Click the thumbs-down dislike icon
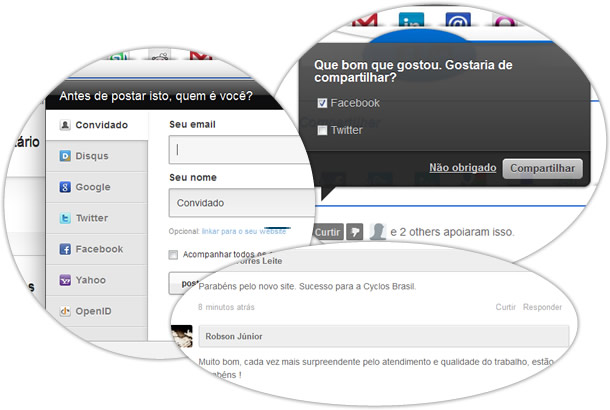Image resolution: width=610 pixels, height=410 pixels. coord(354,232)
